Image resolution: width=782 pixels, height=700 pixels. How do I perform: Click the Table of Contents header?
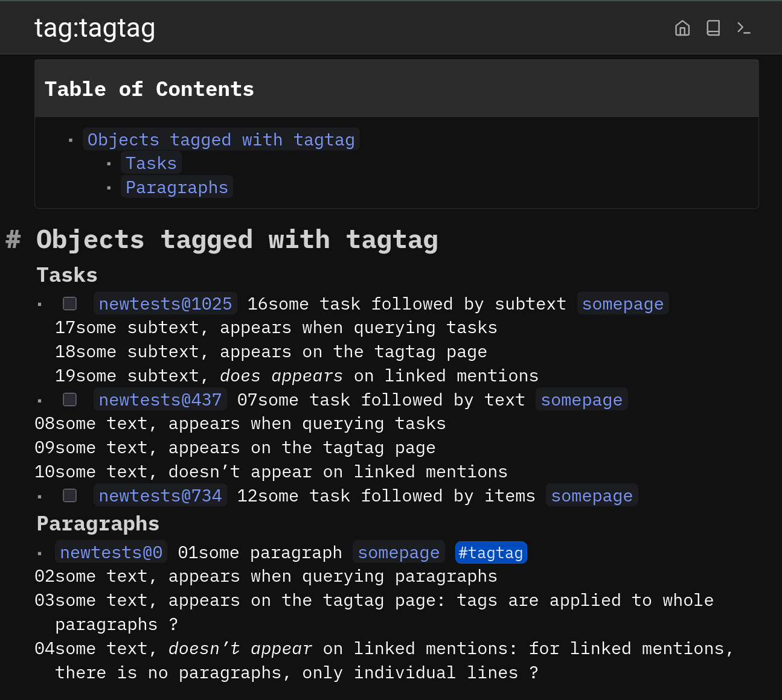(149, 89)
